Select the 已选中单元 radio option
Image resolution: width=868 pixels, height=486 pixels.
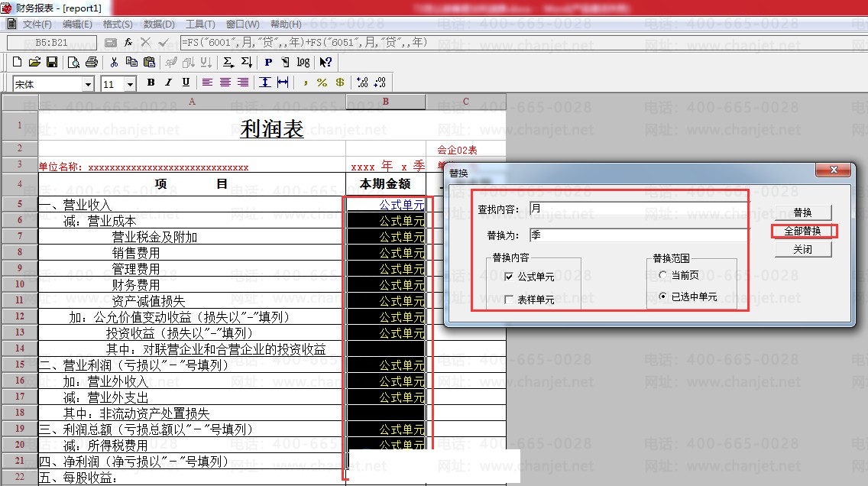tap(663, 296)
